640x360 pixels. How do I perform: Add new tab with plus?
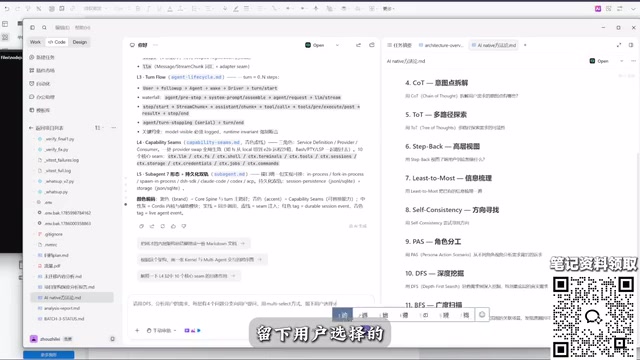(525, 45)
